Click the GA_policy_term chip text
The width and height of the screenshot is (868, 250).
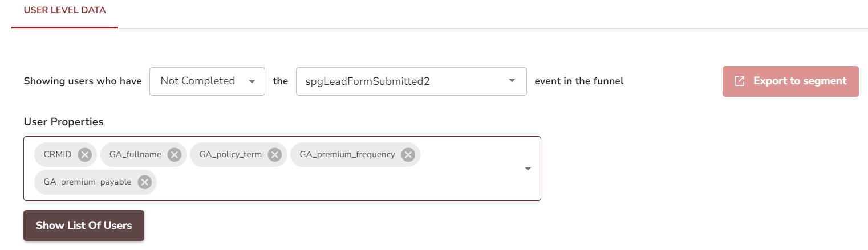pos(230,155)
